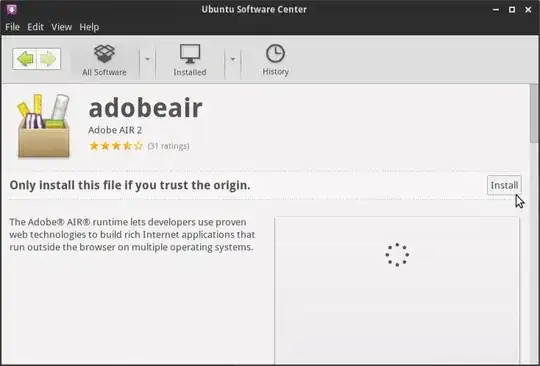Image resolution: width=540 pixels, height=366 pixels.
Task: Click the "(31 ratings)" text
Action: (168, 146)
